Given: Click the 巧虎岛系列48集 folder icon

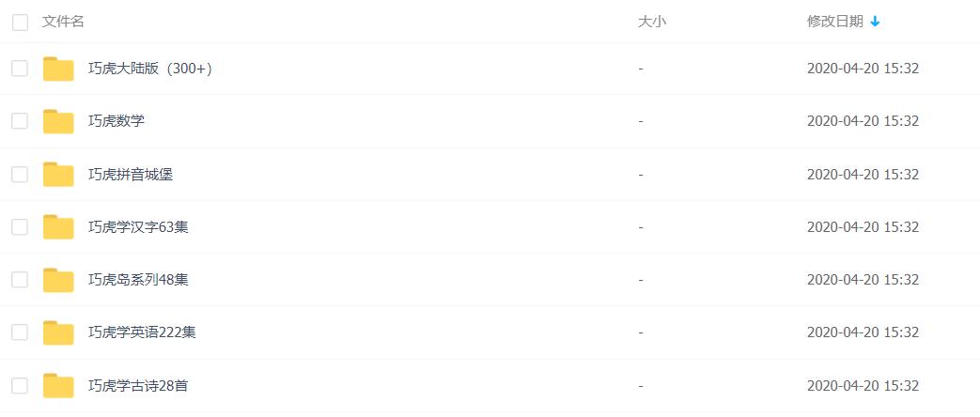Looking at the screenshot, I should 58,280.
